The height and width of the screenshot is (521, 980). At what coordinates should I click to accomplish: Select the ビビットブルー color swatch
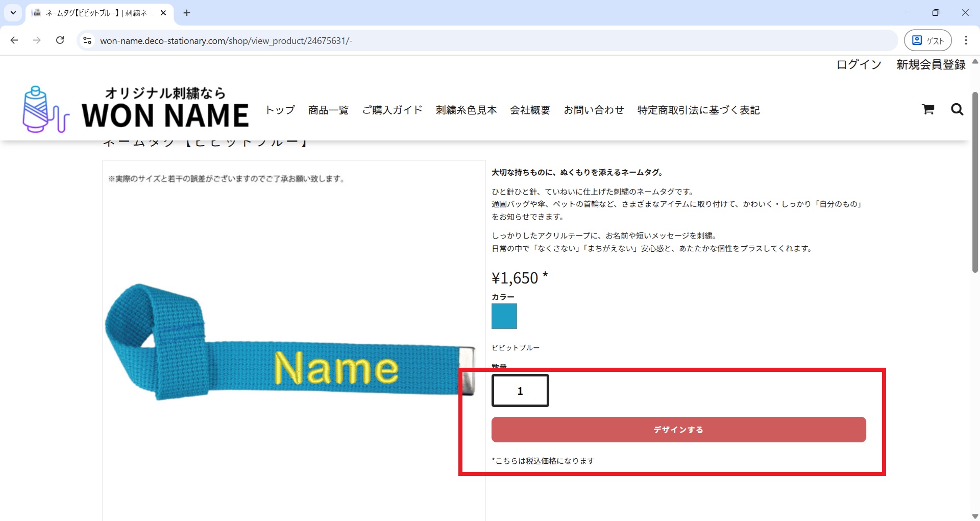[x=504, y=316]
